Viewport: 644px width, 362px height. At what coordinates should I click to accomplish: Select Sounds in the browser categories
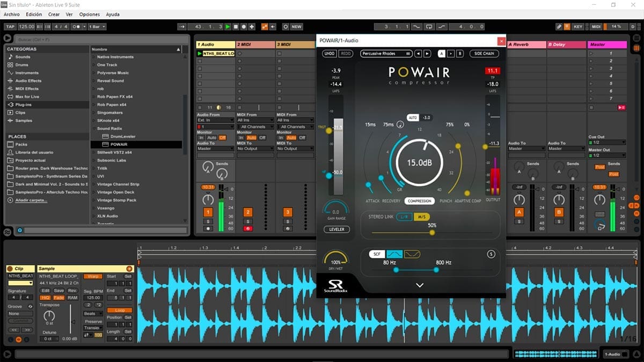(x=23, y=57)
